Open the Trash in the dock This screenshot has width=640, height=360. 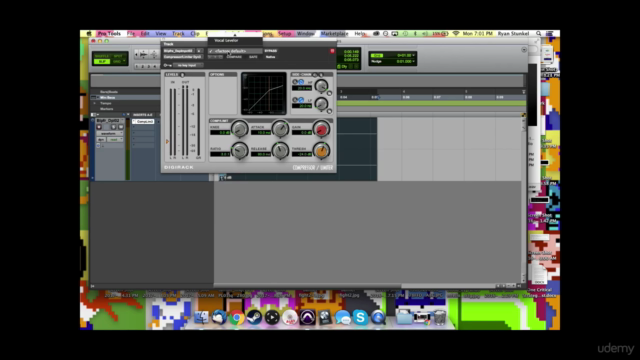pyautogui.click(x=440, y=317)
